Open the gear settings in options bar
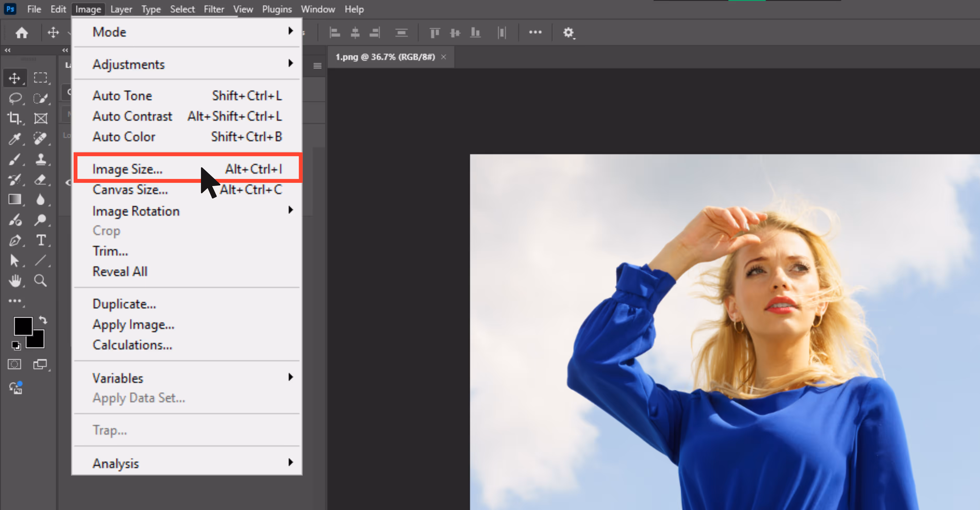Viewport: 980px width, 510px height. coord(568,33)
